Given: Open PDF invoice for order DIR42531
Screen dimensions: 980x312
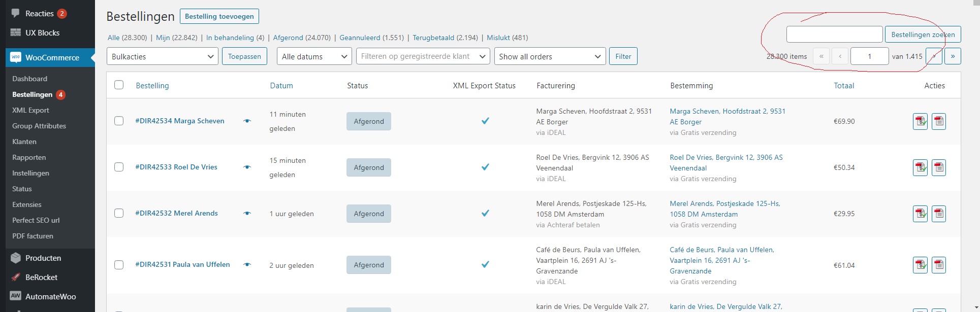Looking at the screenshot, I should pos(920,265).
